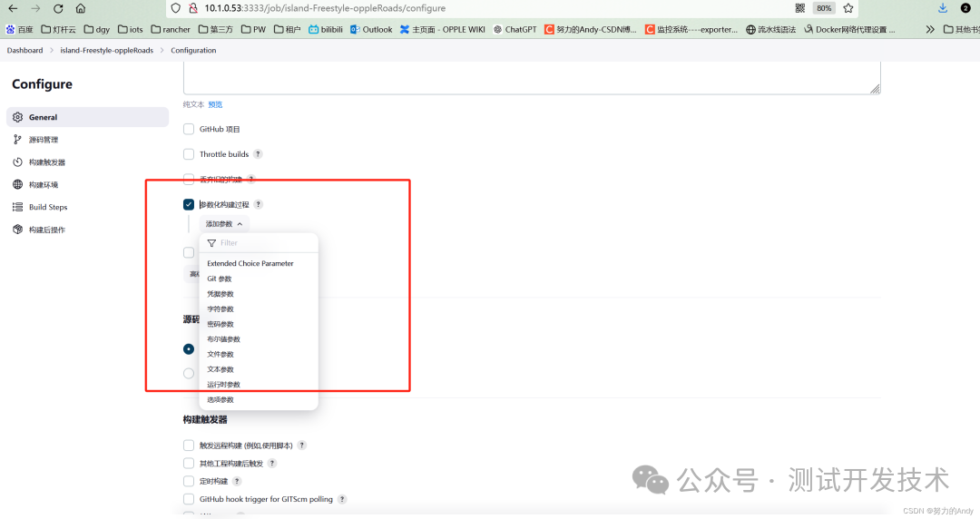
Task: Click the General gear icon in sidebar
Action: tap(17, 117)
